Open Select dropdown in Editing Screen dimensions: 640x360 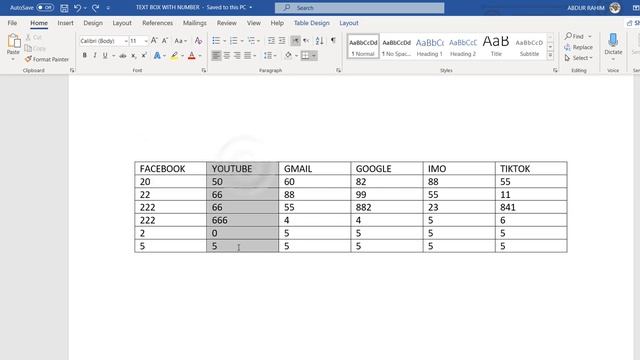pyautogui.click(x=579, y=58)
